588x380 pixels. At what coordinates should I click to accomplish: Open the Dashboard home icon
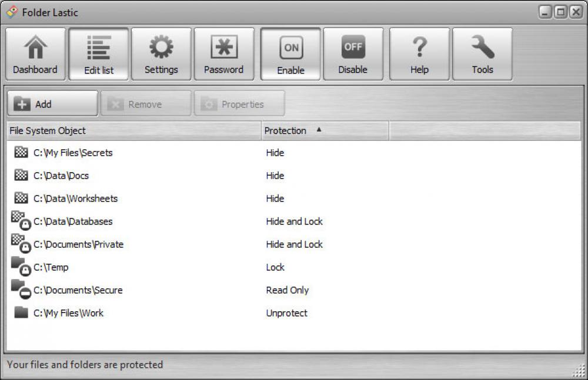[35, 47]
